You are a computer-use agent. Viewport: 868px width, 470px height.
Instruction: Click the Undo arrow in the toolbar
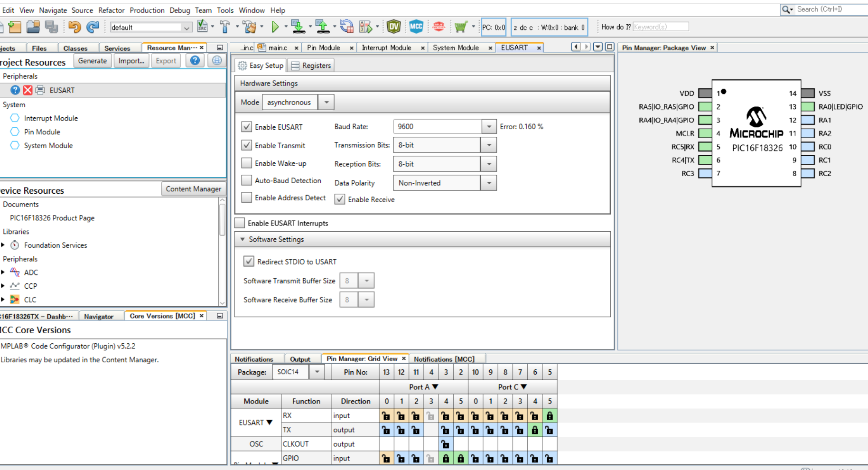74,27
